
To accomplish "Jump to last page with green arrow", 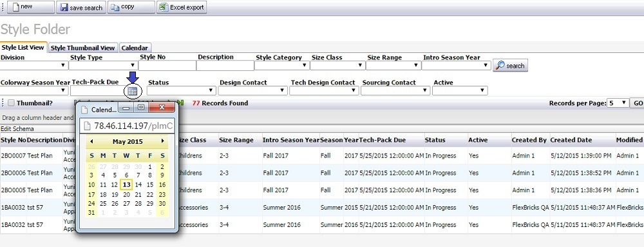I will click(181, 103).
